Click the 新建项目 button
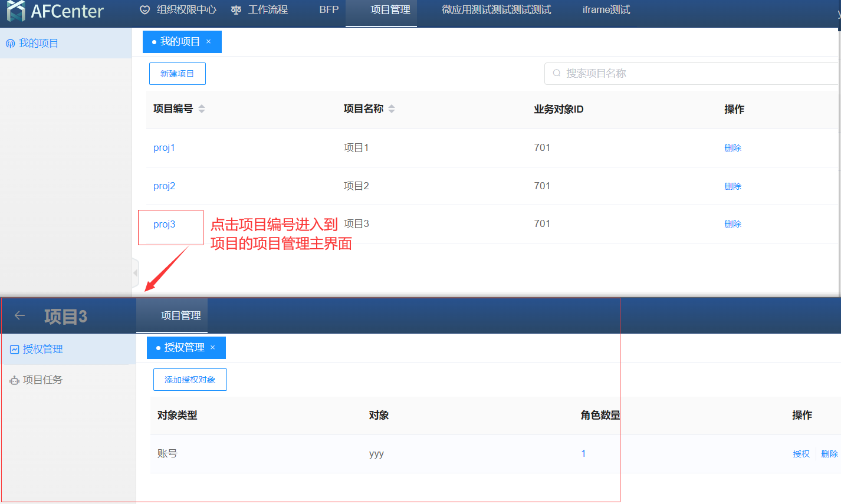 (x=177, y=74)
